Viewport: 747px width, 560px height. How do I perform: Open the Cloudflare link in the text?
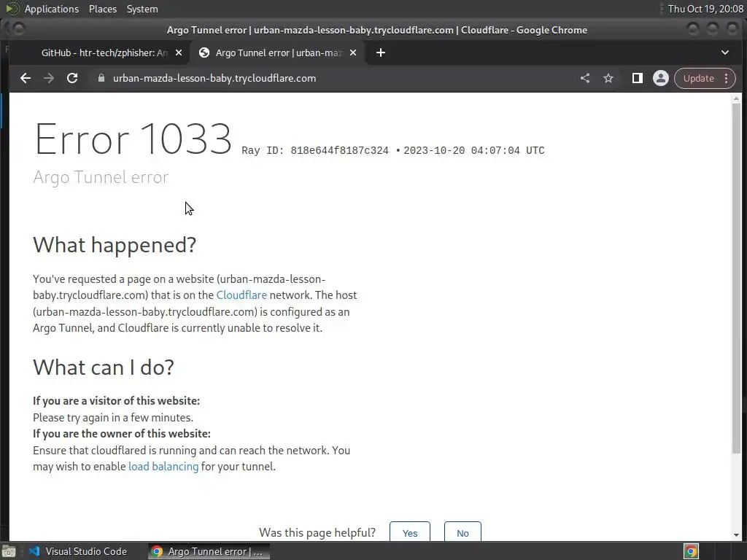[241, 295]
